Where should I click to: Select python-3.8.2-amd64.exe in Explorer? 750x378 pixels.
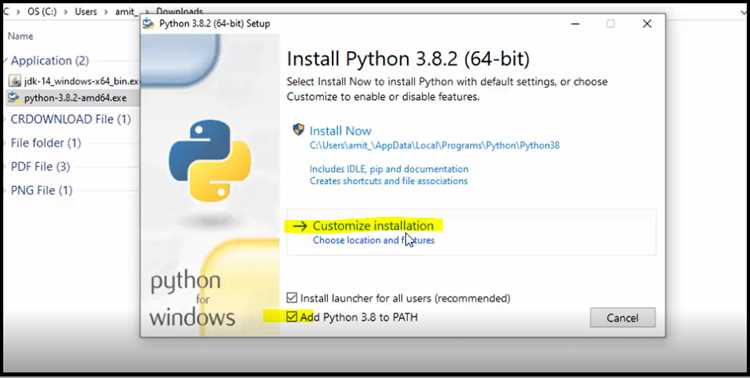pyautogui.click(x=75, y=98)
